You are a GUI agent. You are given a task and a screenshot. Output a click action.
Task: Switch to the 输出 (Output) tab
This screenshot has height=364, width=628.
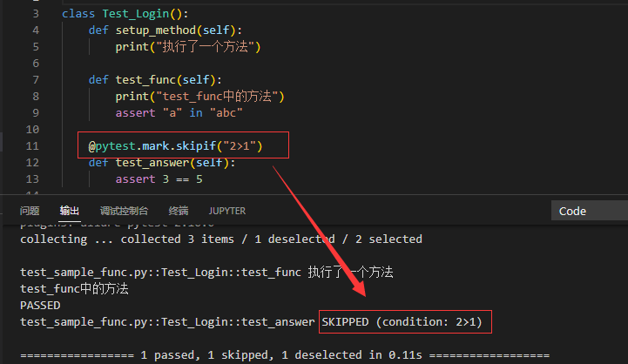[x=70, y=211]
